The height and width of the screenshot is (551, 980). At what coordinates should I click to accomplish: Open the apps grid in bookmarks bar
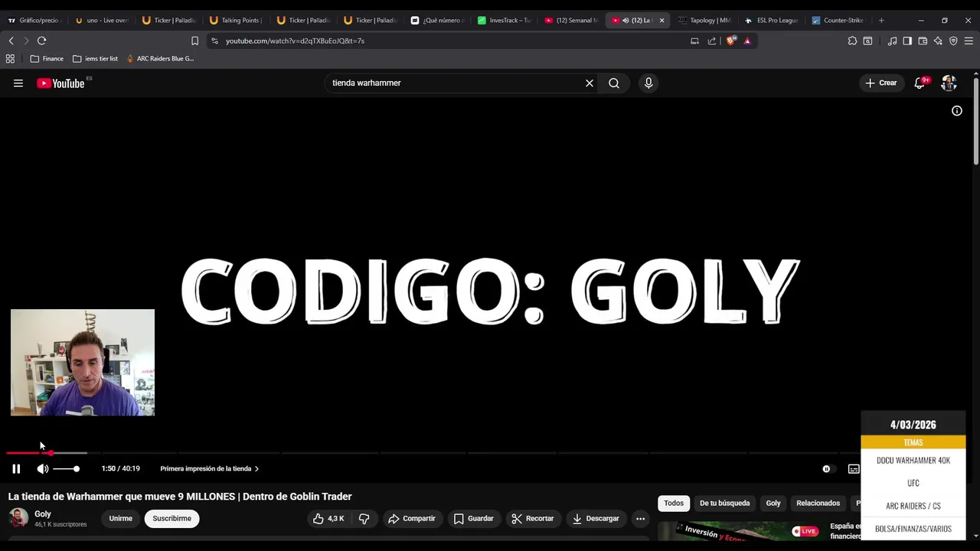pyautogui.click(x=10, y=59)
